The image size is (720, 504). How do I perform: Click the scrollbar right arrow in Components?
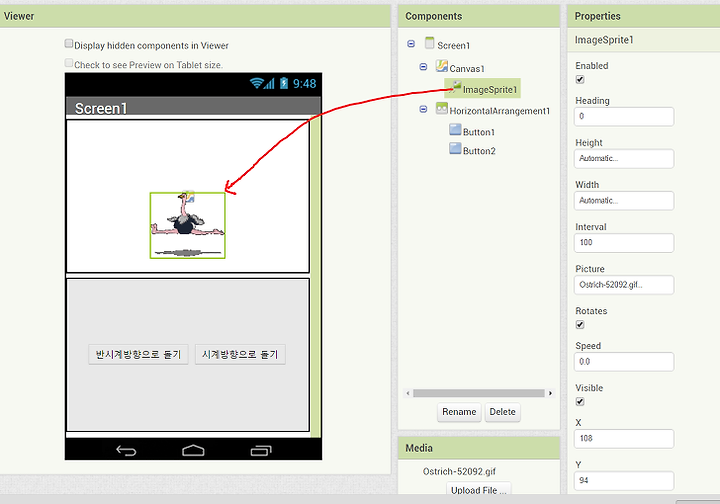click(x=550, y=393)
